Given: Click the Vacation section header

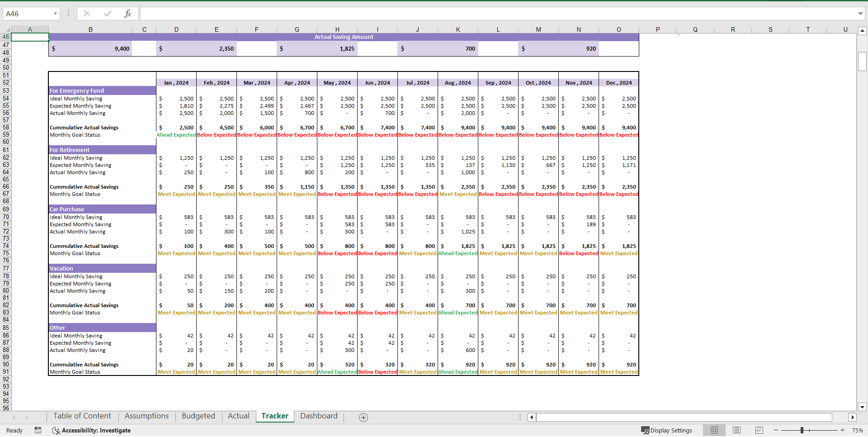Looking at the screenshot, I should [102, 268].
